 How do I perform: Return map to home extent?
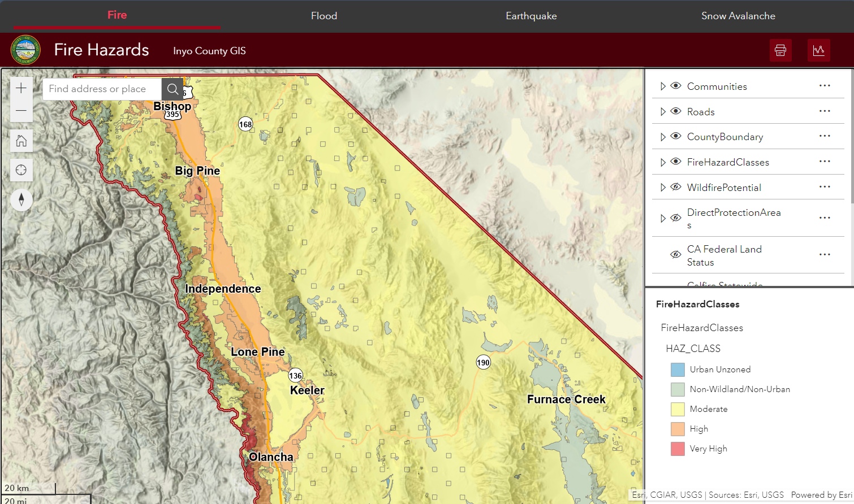point(21,141)
